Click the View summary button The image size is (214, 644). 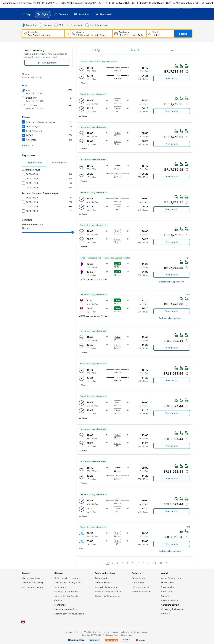(47, 63)
